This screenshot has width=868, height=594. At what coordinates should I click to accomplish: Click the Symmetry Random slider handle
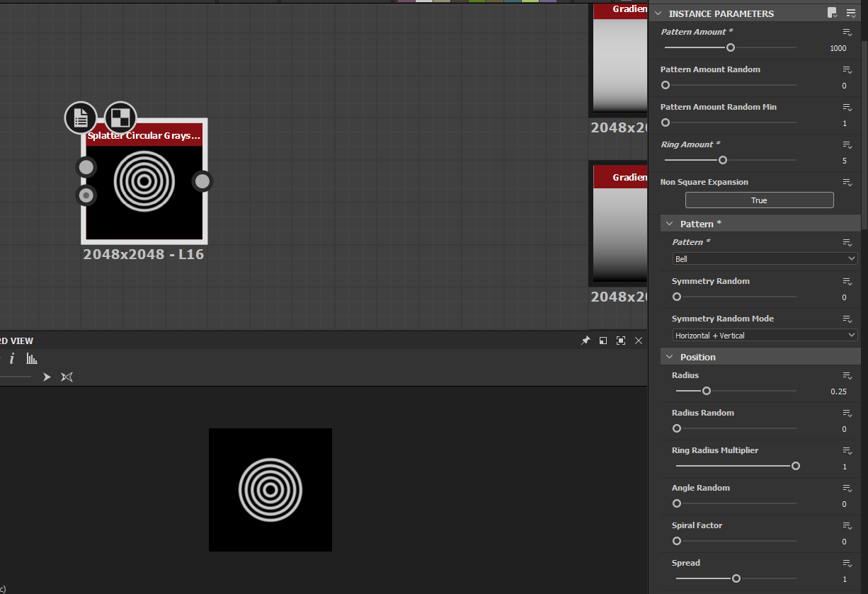[677, 297]
